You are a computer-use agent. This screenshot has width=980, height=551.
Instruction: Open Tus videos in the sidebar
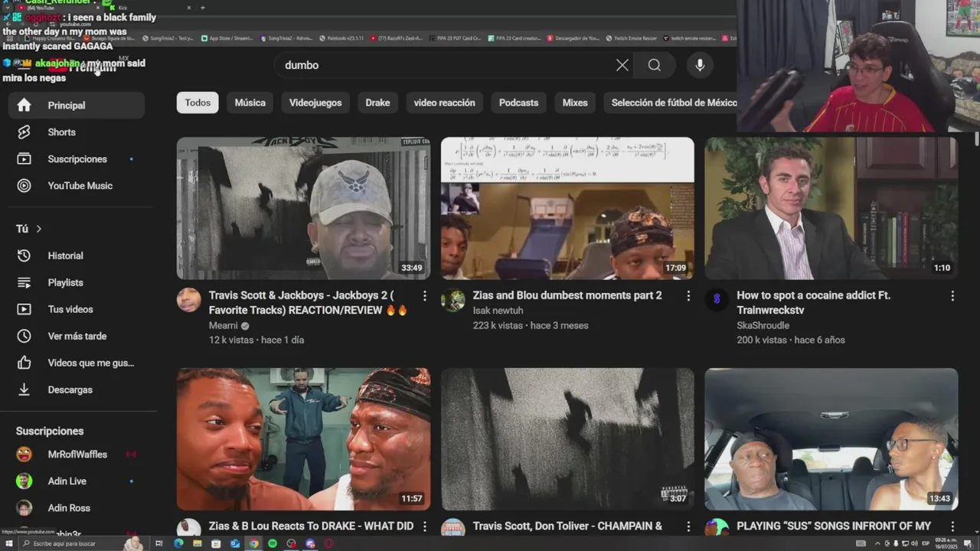(x=76, y=309)
